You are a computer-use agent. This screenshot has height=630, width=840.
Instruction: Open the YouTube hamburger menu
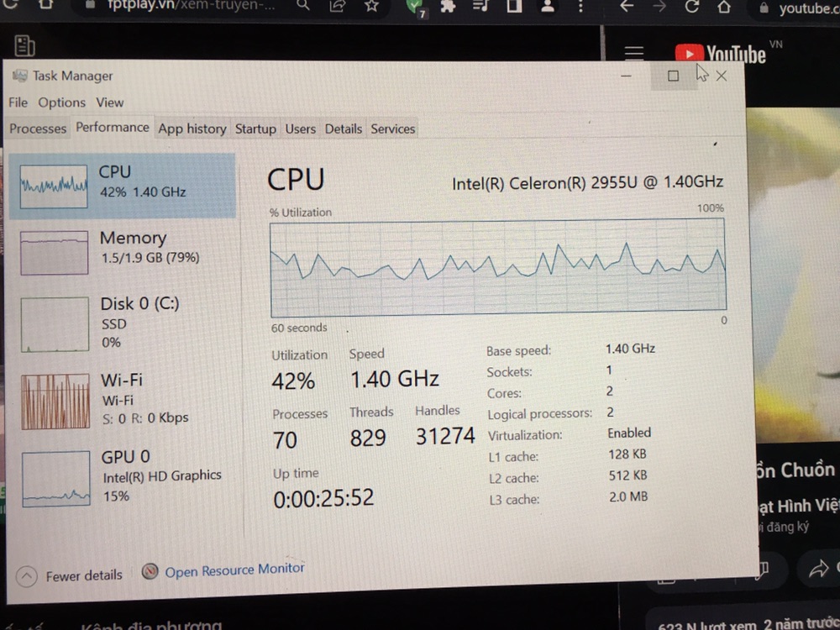pyautogui.click(x=633, y=52)
